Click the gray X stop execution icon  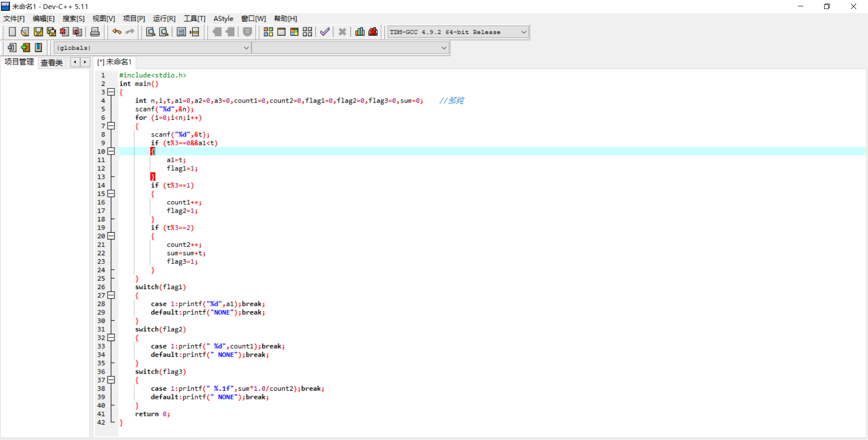(343, 32)
